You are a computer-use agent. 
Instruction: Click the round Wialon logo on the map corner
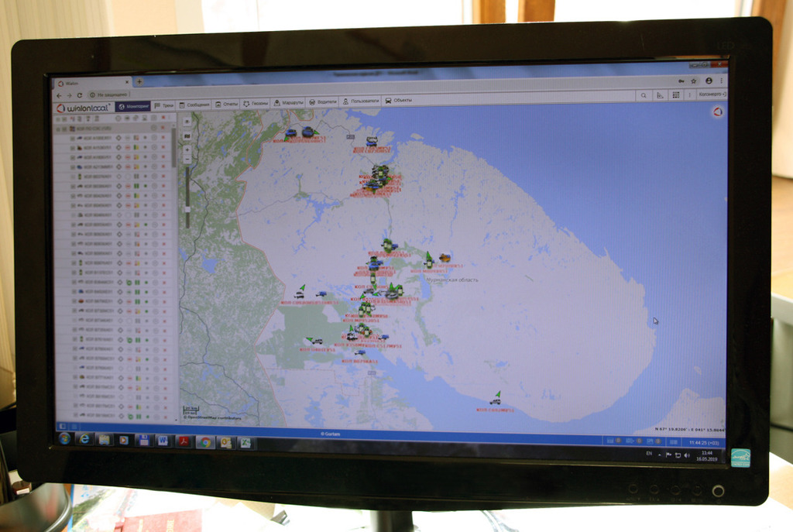(717, 112)
